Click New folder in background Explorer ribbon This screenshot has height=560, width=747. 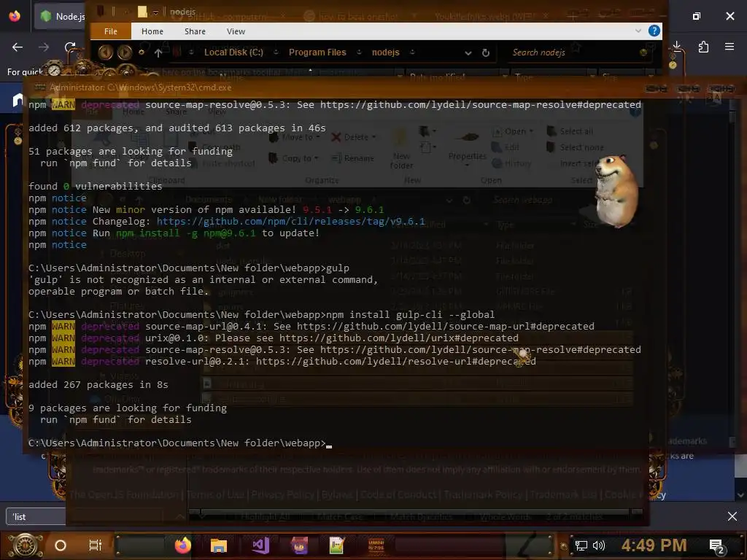coord(401,149)
